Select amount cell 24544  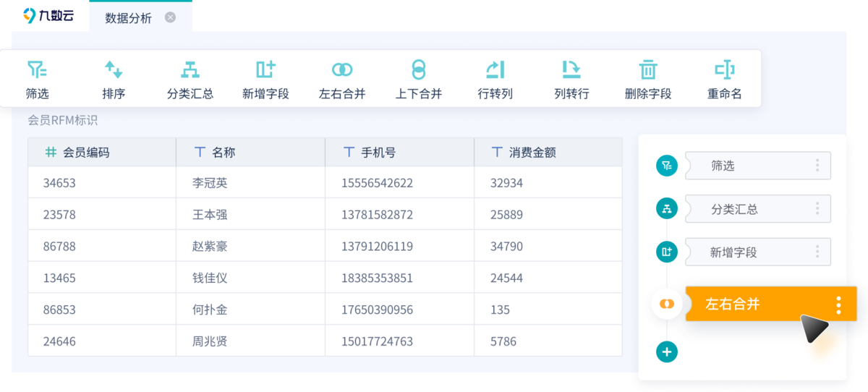tap(548, 278)
